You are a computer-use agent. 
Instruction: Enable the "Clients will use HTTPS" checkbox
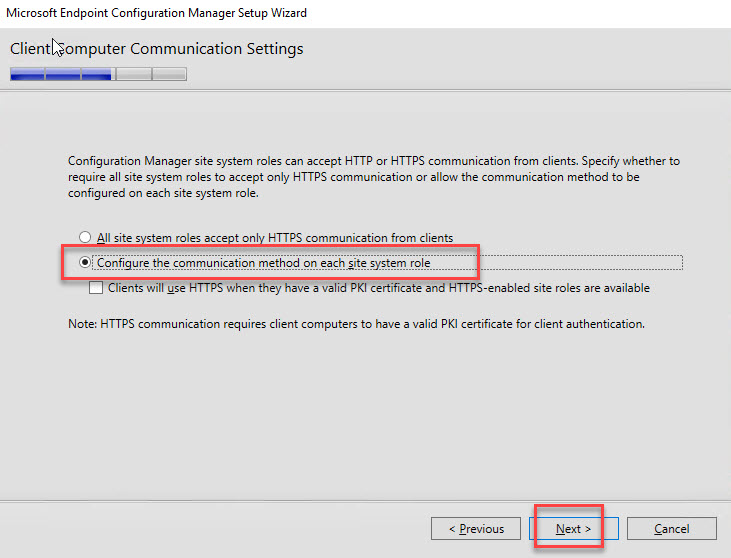click(96, 288)
